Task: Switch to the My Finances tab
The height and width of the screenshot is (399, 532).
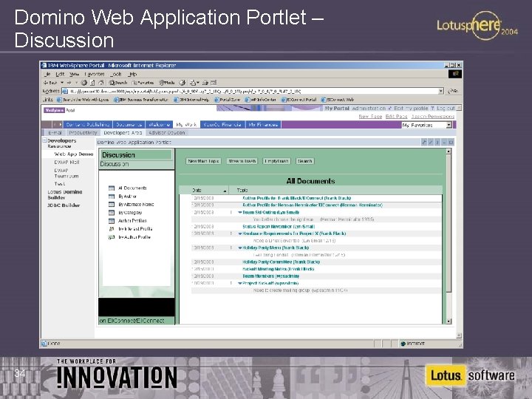Action: tap(263, 125)
